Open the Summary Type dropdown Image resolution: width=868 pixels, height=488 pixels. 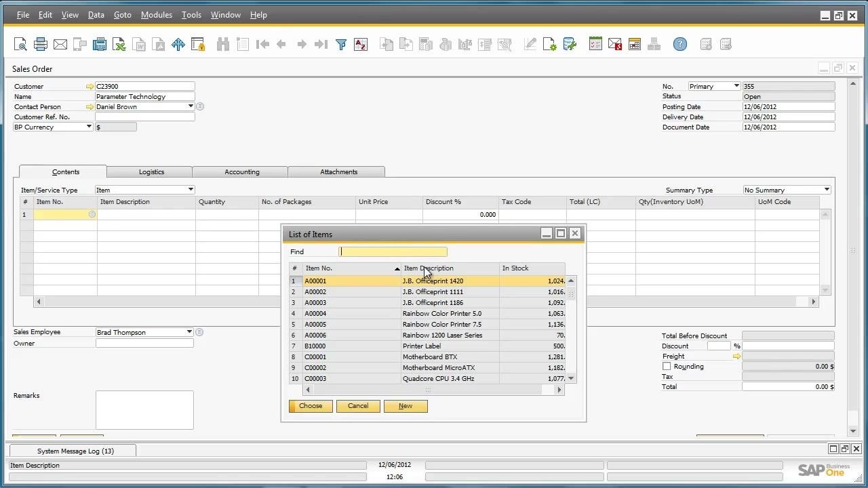coord(827,190)
